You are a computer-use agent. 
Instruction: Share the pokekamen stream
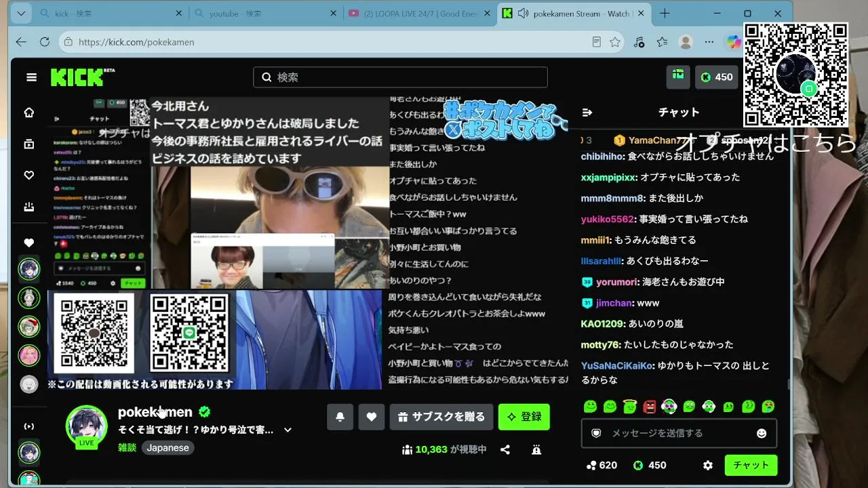(x=505, y=449)
